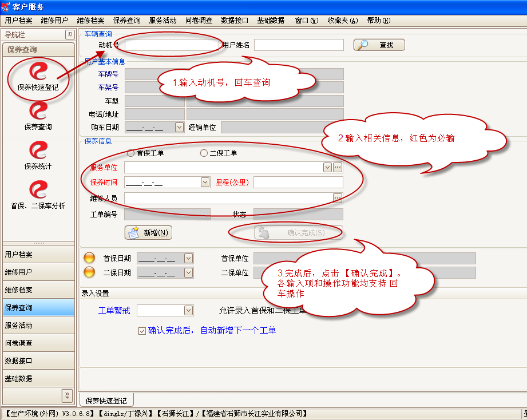Click the 动机号 input field
The height and width of the screenshot is (420, 527).
(171, 45)
